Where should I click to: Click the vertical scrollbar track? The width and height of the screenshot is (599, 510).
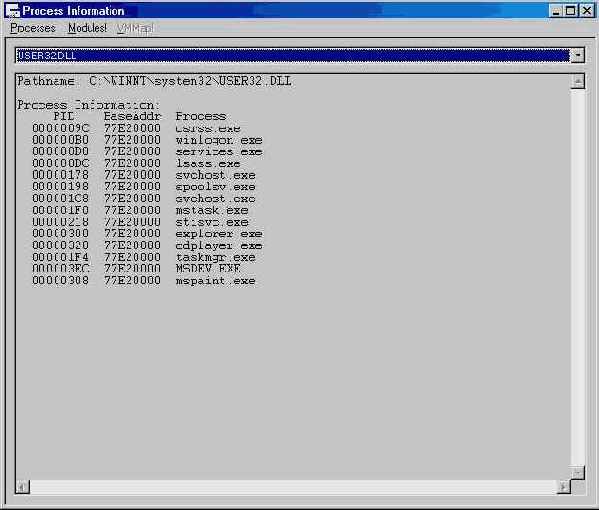tap(578, 277)
